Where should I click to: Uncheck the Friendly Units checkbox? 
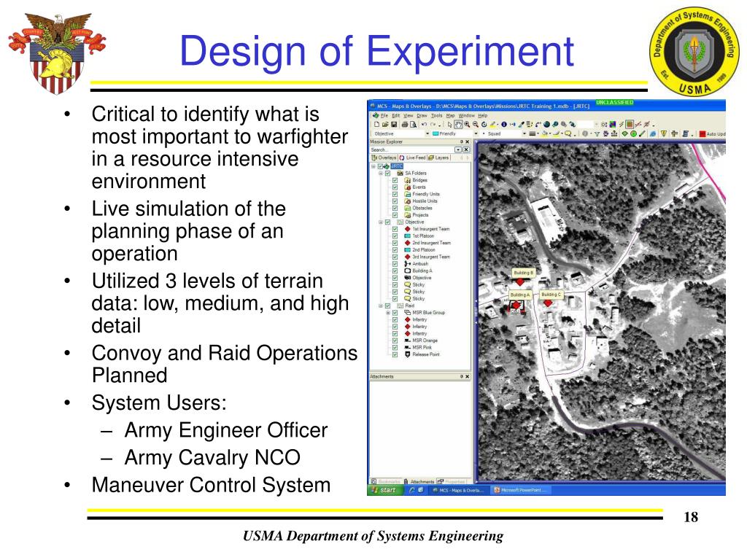[395, 194]
